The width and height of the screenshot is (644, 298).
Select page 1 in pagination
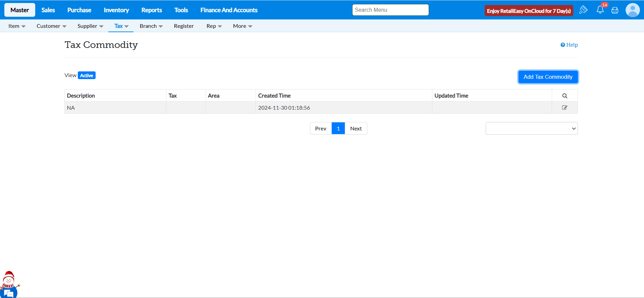(x=338, y=128)
